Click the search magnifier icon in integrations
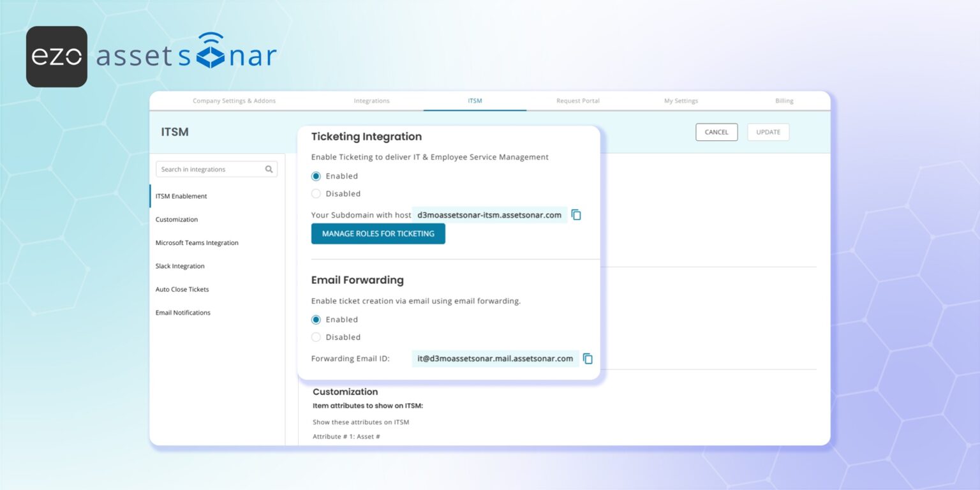Image resolution: width=980 pixels, height=490 pixels. (269, 169)
